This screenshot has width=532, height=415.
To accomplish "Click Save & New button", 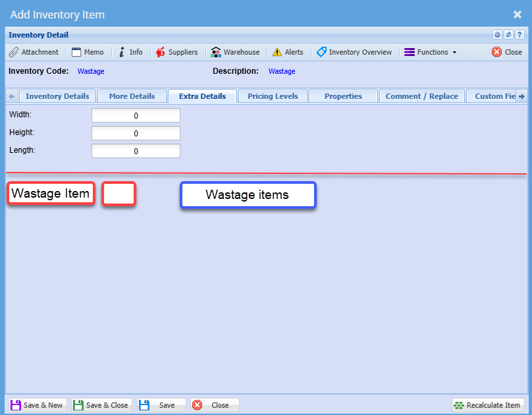I will point(38,405).
